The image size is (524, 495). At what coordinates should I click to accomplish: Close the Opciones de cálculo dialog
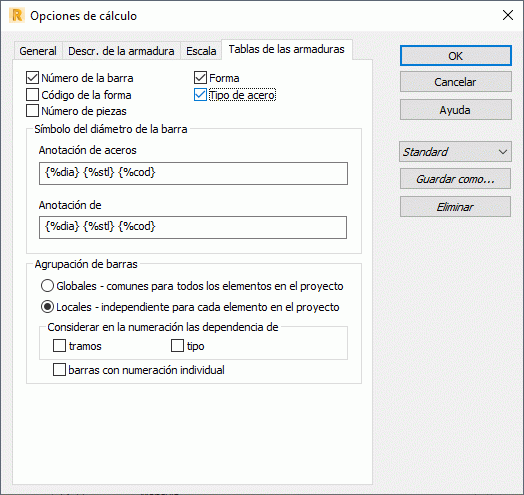[508, 15]
